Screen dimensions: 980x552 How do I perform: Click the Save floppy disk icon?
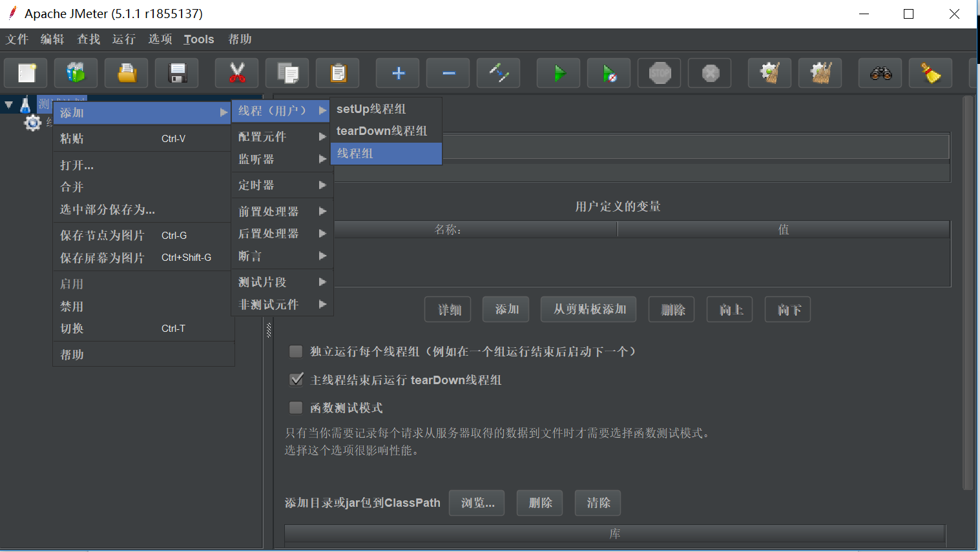tap(177, 73)
